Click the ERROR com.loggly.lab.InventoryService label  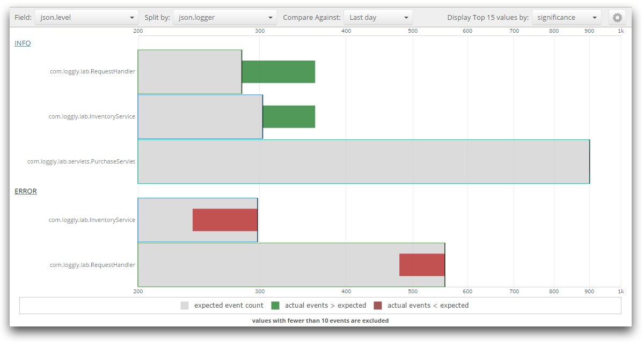pos(92,220)
